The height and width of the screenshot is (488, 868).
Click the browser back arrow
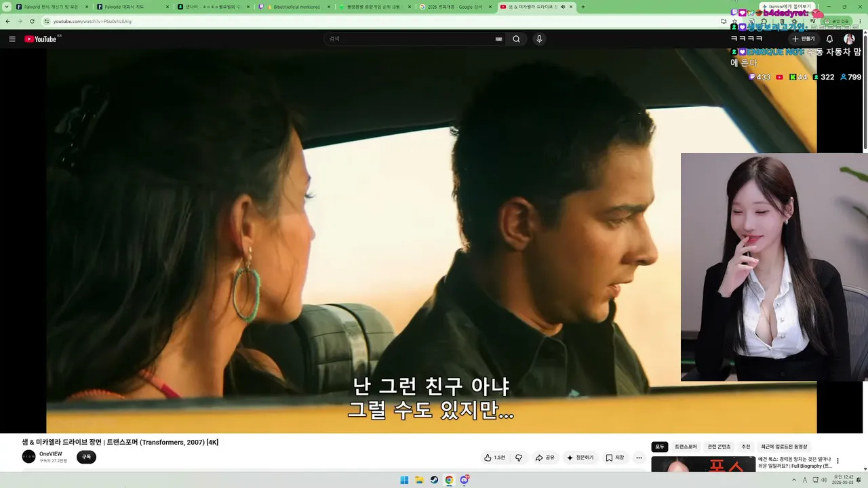[7, 21]
